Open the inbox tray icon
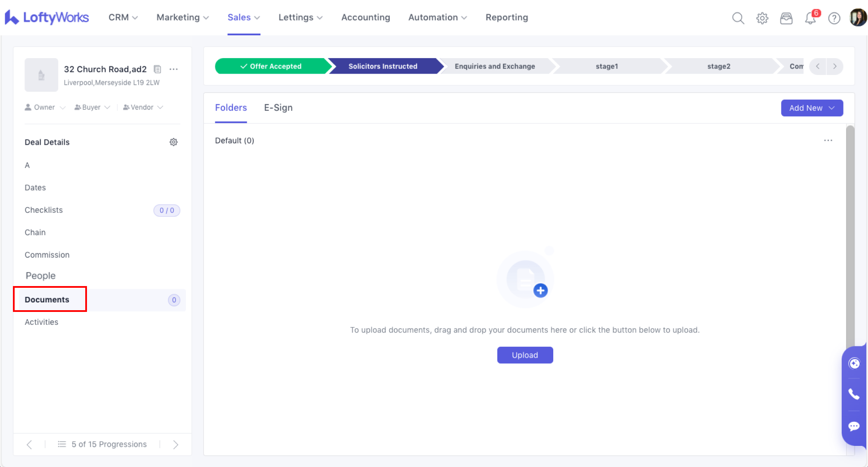The image size is (868, 467). [x=786, y=18]
